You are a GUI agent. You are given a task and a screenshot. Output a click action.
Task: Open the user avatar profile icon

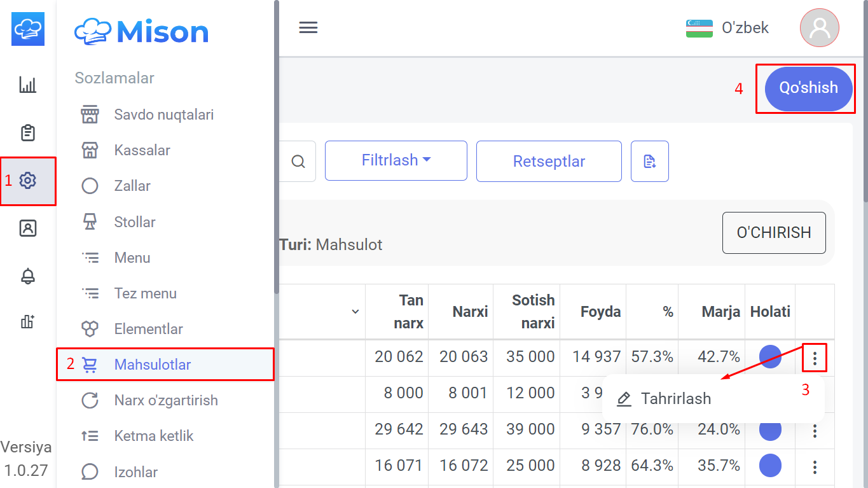coord(820,28)
